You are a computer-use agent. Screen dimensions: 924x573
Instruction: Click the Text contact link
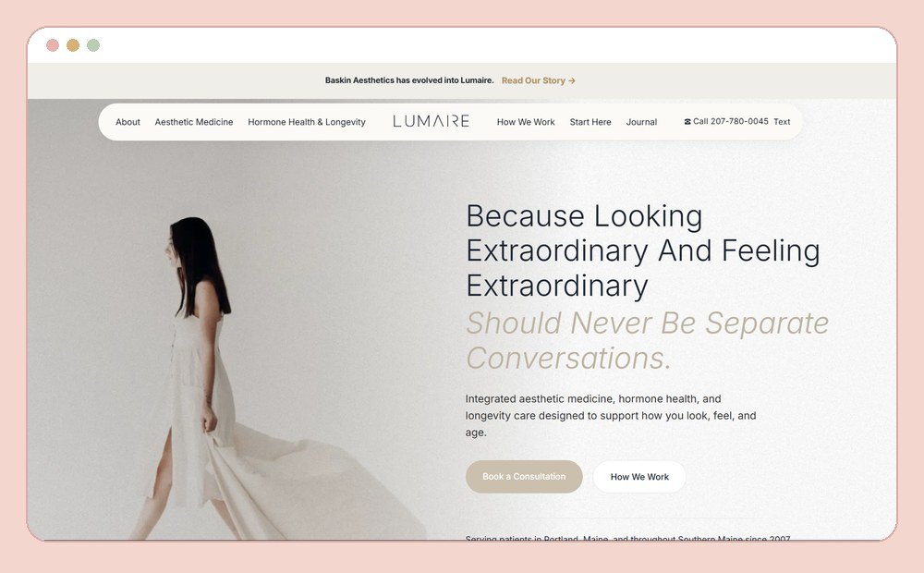(782, 121)
